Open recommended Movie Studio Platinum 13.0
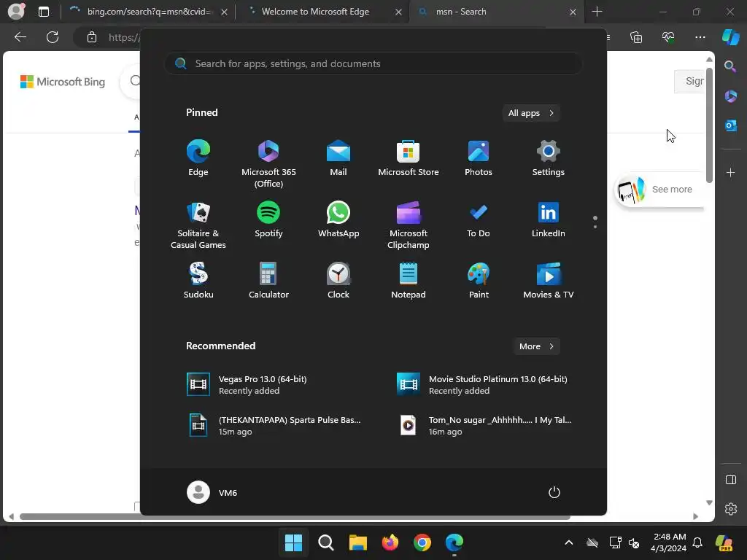Screen dimensions: 747x560 (483, 384)
